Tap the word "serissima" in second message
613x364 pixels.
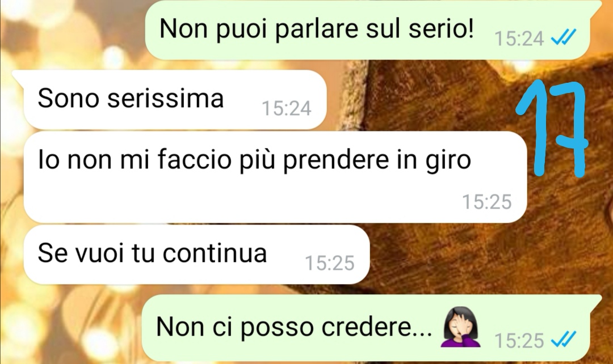click(x=165, y=98)
